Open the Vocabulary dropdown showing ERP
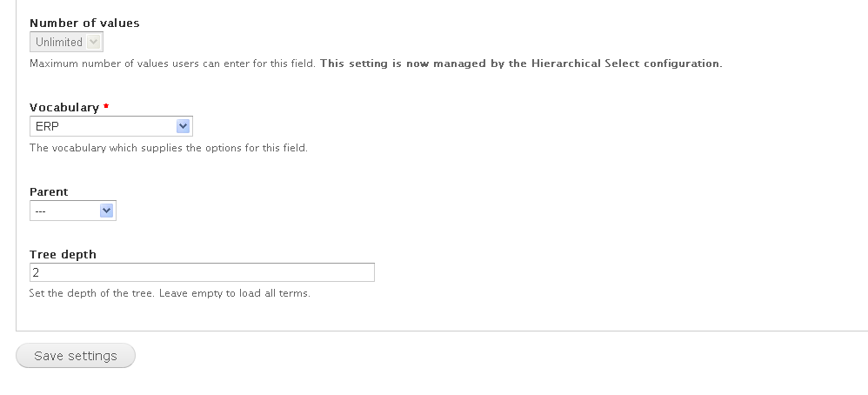 click(110, 126)
